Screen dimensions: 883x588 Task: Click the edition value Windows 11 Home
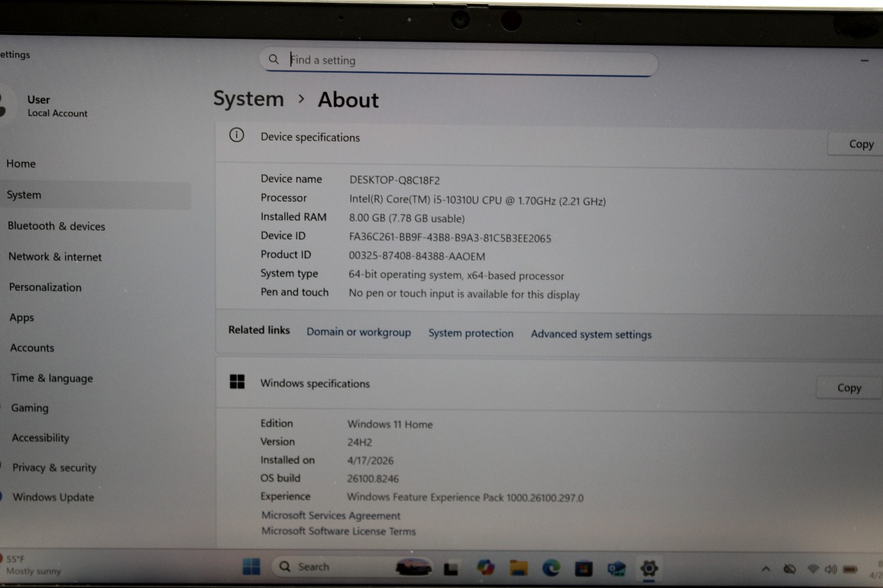pos(390,425)
